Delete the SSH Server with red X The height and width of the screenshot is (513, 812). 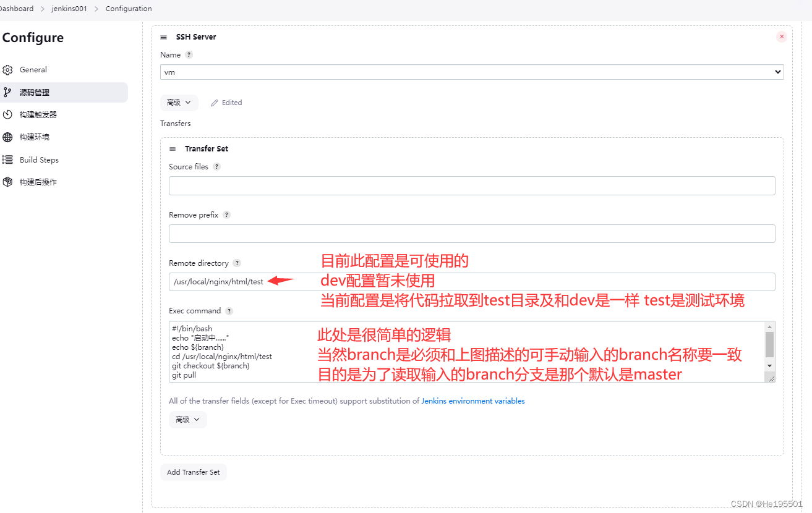[782, 37]
